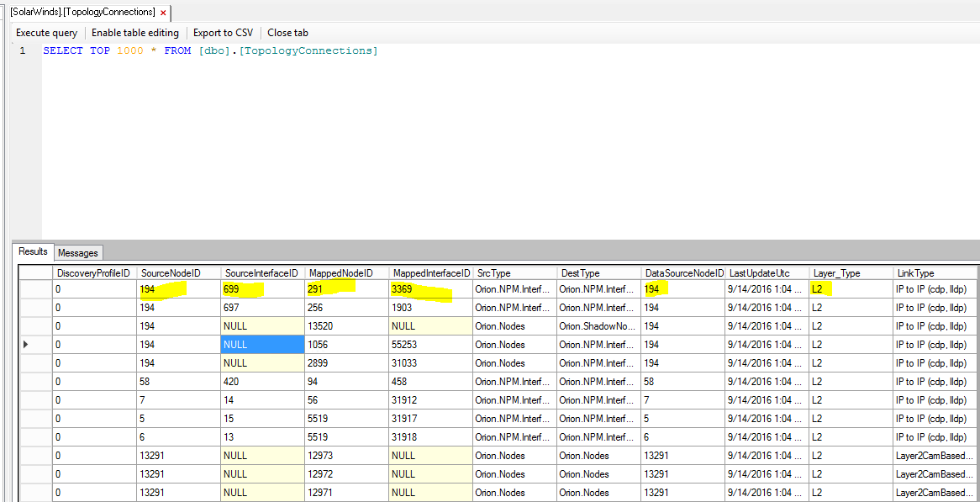Click the LastUpdateUtc column header
This screenshot has height=502, width=980.
pyautogui.click(x=767, y=273)
